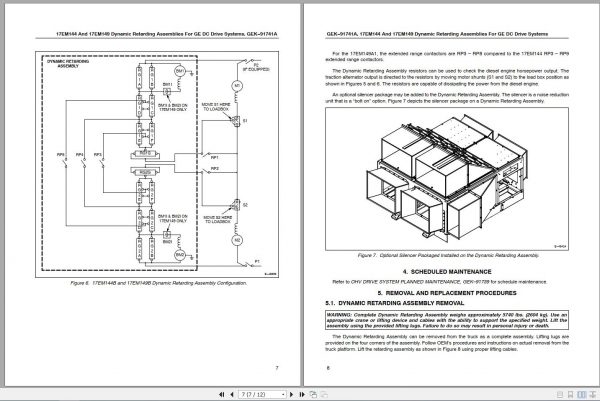Select continuous single page layout icon
600x401 pixels.
571,394
